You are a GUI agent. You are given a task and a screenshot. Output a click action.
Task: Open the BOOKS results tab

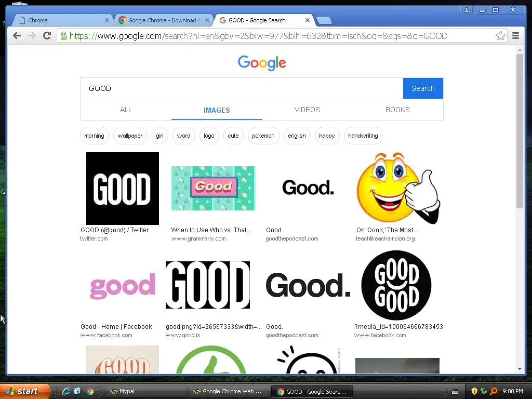pyautogui.click(x=397, y=110)
